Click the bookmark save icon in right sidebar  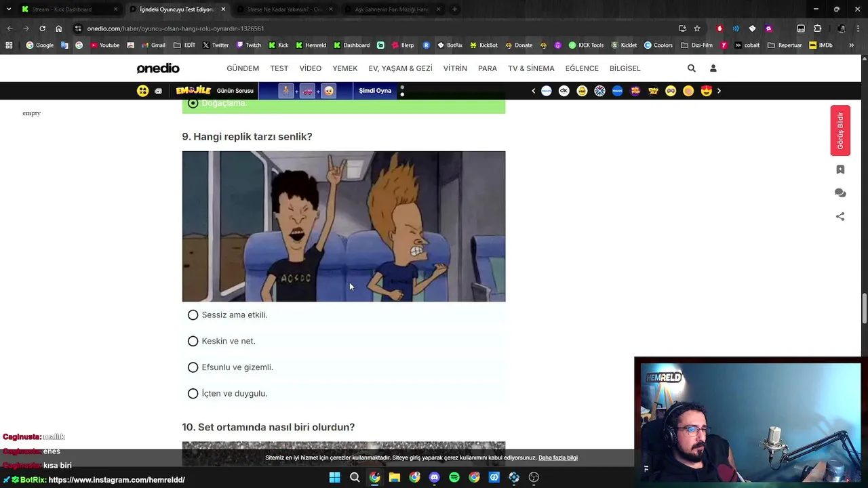[x=840, y=169]
